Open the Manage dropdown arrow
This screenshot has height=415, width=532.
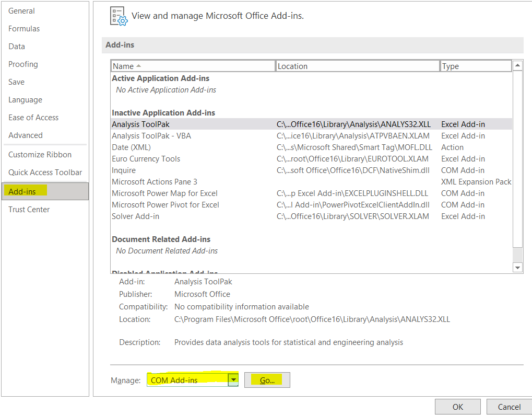[x=233, y=380]
